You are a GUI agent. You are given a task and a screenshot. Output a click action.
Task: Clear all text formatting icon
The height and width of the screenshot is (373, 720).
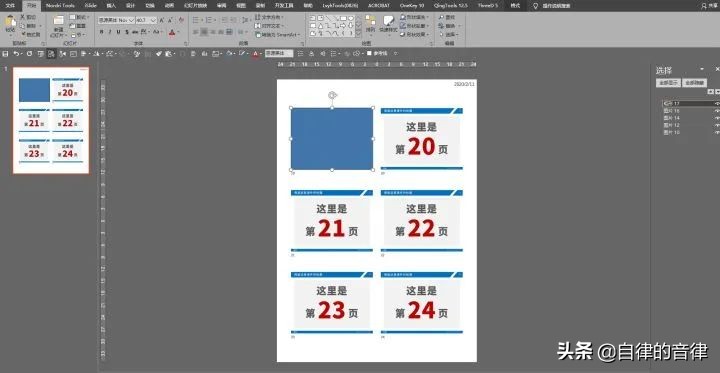point(181,20)
